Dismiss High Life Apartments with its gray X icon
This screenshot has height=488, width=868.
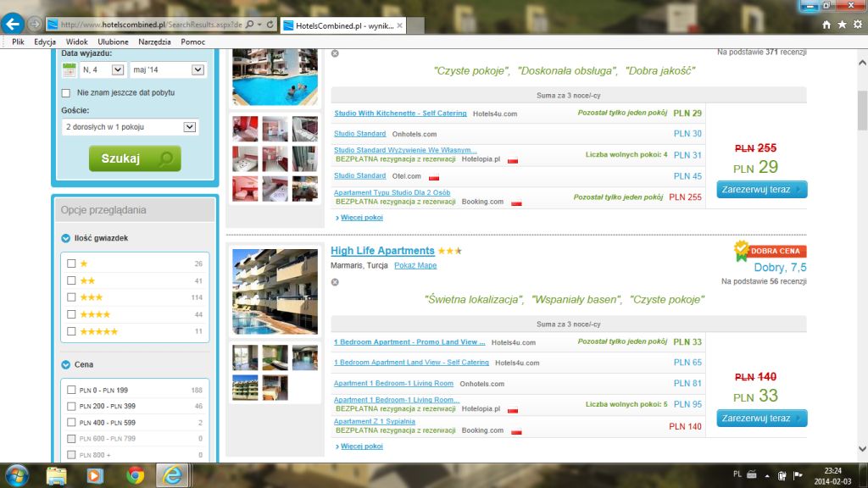point(335,282)
